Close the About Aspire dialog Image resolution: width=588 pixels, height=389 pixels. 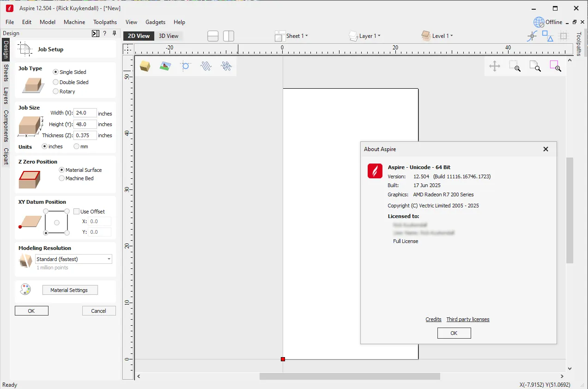click(x=546, y=149)
